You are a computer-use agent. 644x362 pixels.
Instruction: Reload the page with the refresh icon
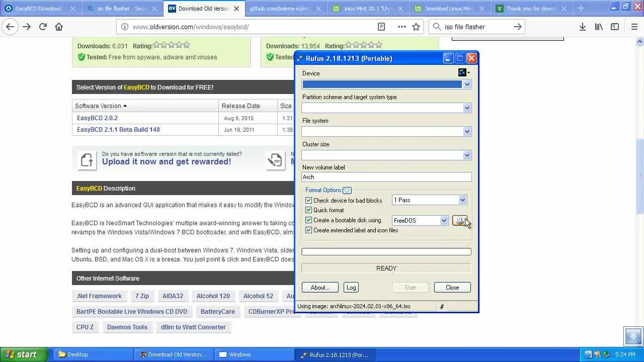tap(43, 27)
